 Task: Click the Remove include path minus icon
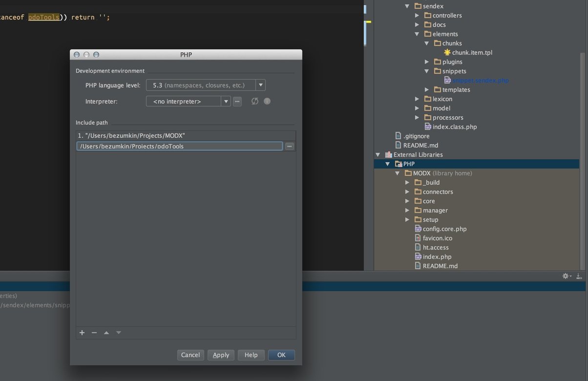[x=94, y=333]
